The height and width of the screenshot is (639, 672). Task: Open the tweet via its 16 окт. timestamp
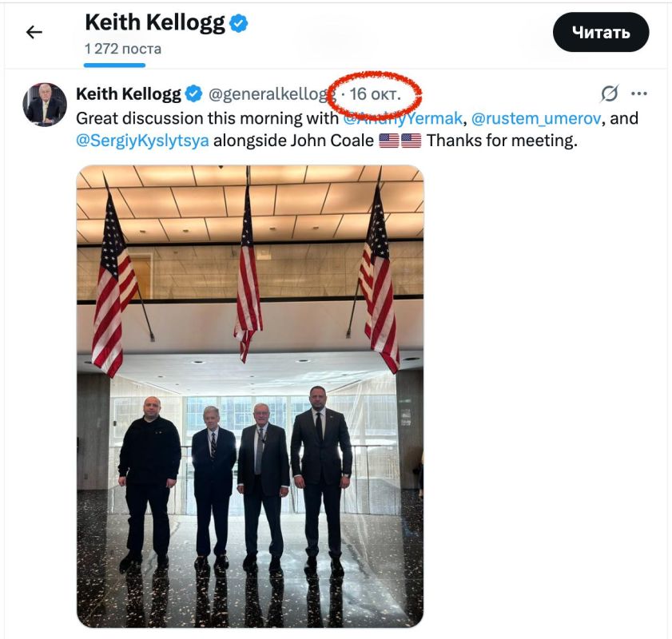pos(376,93)
